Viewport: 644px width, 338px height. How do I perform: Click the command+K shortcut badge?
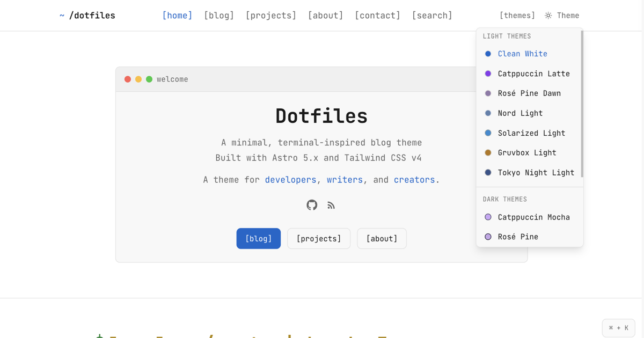point(618,328)
